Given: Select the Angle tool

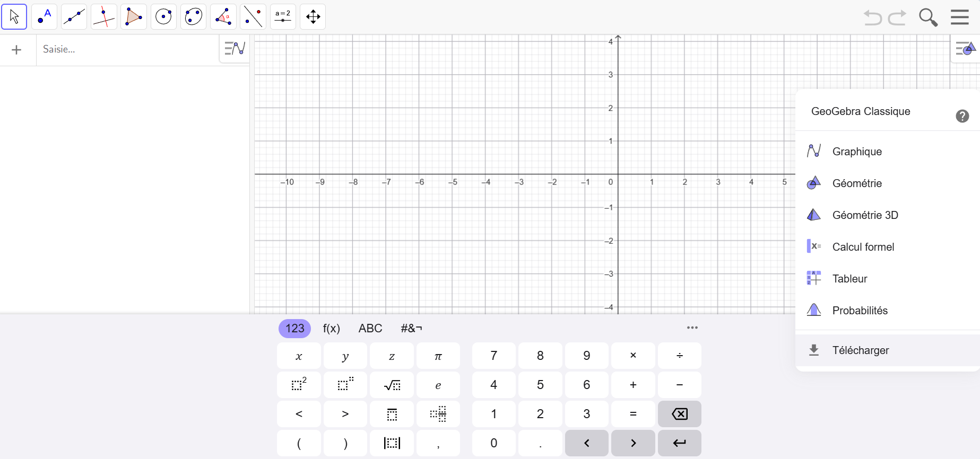Looking at the screenshot, I should tap(223, 17).
